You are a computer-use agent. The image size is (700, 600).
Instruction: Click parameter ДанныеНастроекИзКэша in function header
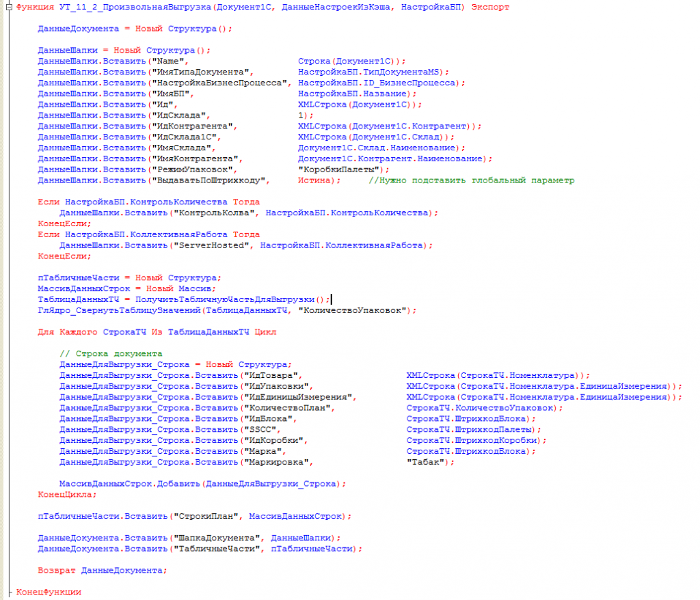click(x=335, y=7)
